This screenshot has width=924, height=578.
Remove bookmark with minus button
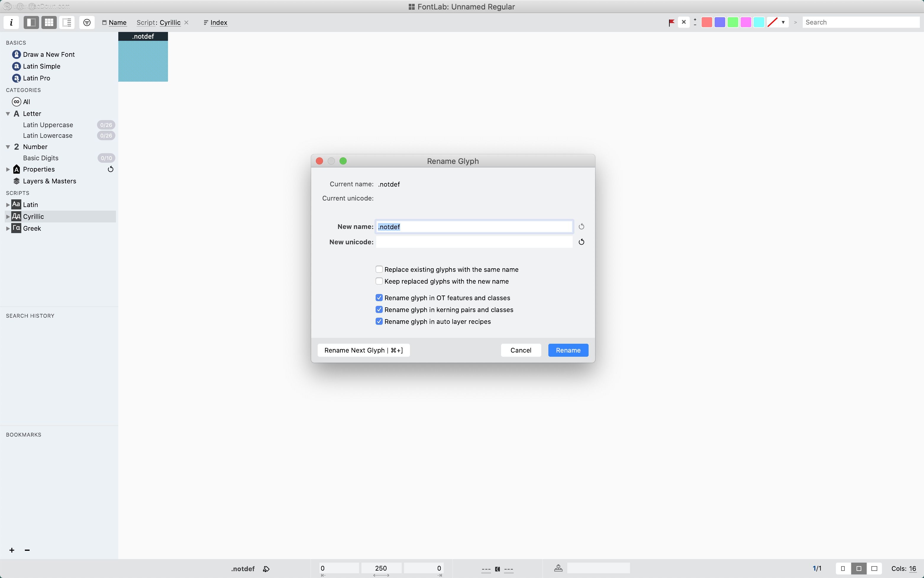pos(27,550)
